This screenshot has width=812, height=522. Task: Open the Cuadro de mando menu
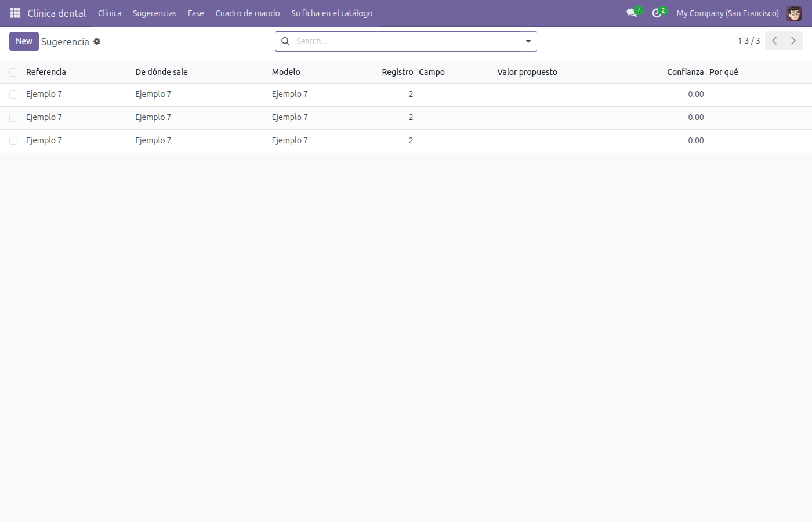(248, 13)
